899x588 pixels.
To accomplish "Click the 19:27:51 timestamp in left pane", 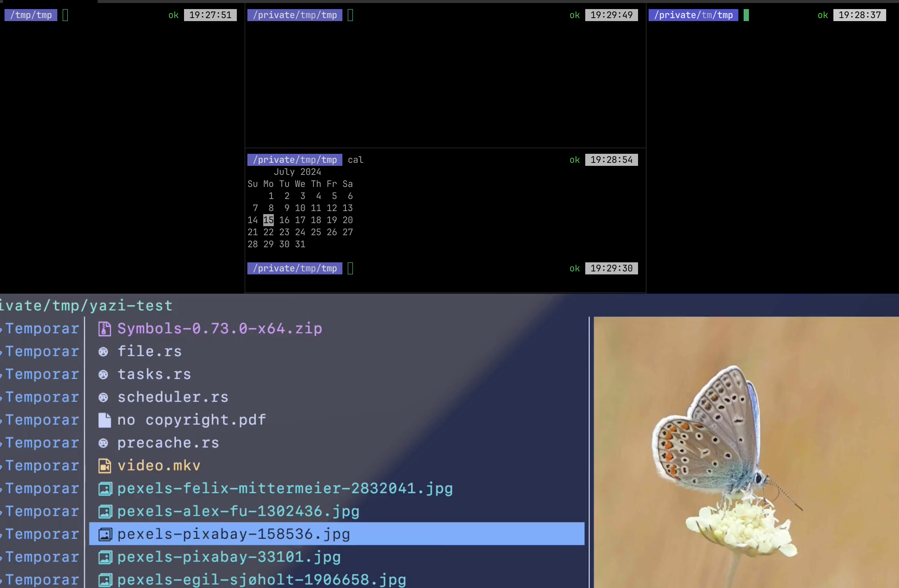I will coord(210,15).
